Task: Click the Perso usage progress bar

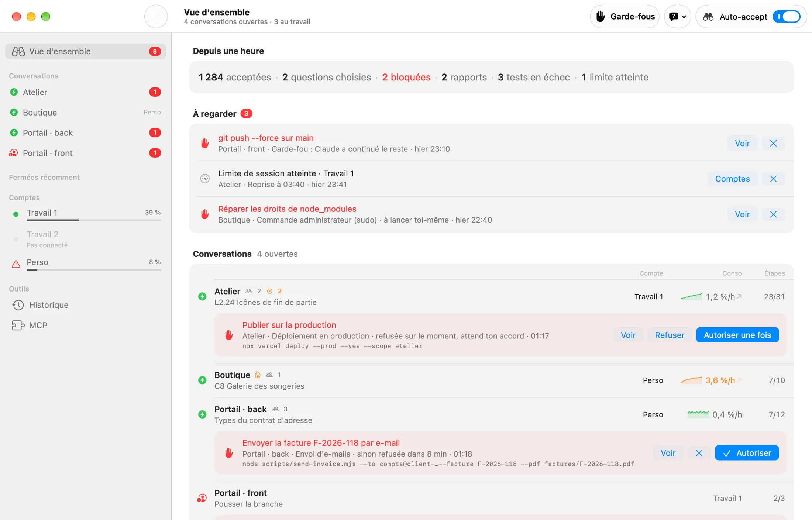Action: [94, 270]
